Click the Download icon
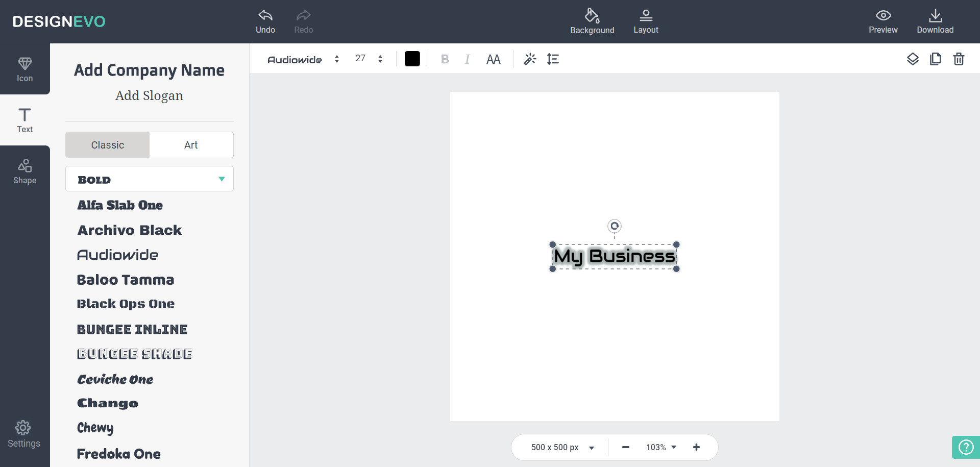This screenshot has height=467, width=980. [x=935, y=16]
